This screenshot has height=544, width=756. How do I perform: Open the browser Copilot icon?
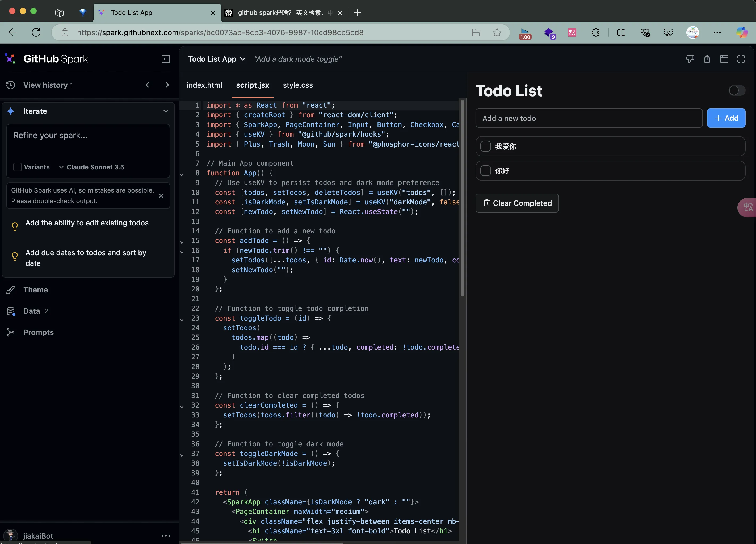click(x=742, y=32)
